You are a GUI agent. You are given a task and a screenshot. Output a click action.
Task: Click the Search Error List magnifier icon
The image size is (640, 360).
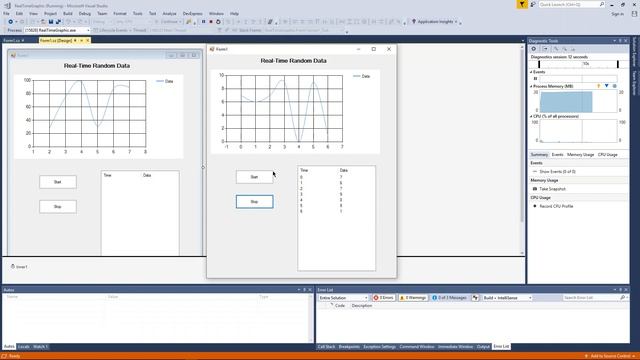click(x=622, y=298)
